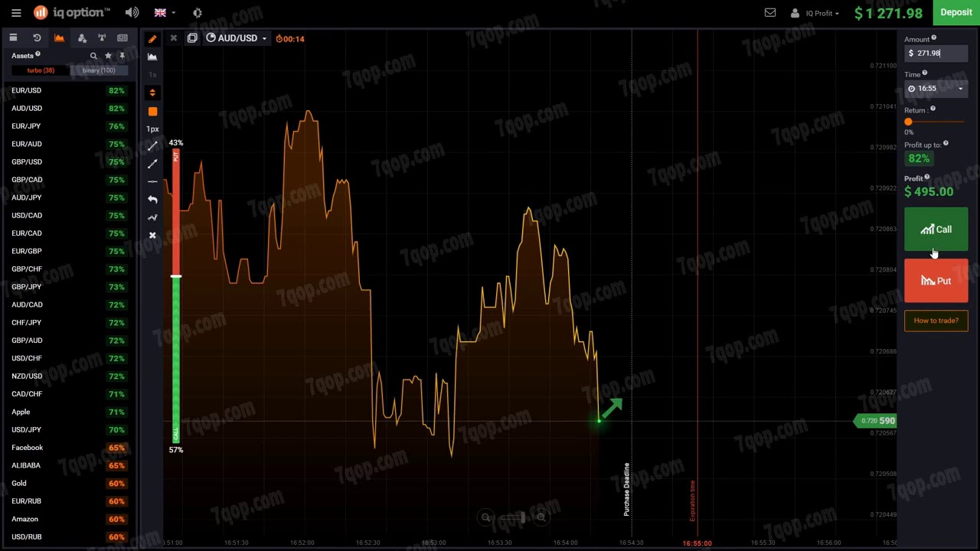Pin the assets panel

pyautogui.click(x=122, y=56)
